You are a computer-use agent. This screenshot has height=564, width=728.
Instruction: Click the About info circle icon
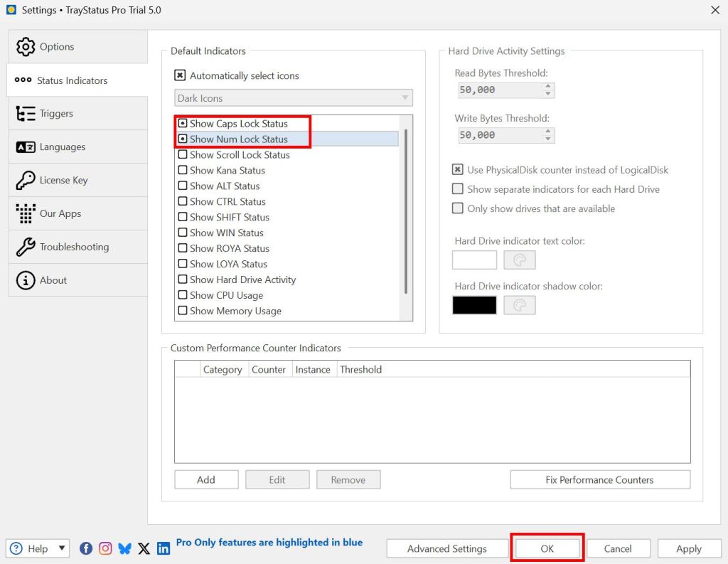pos(26,280)
